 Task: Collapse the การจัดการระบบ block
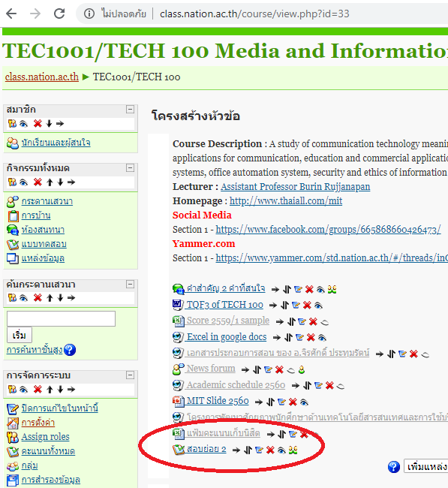pos(130,375)
